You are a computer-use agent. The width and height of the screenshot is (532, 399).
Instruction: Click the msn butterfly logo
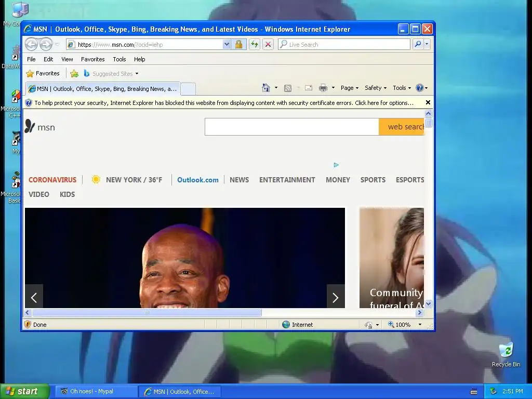(30, 126)
